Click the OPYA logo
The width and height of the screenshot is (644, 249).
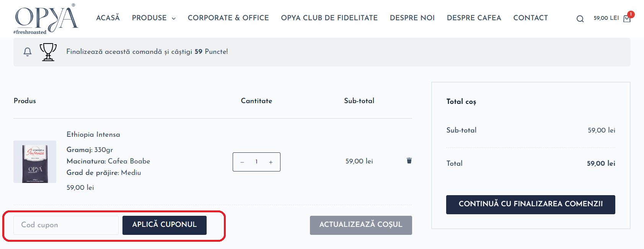click(x=46, y=18)
